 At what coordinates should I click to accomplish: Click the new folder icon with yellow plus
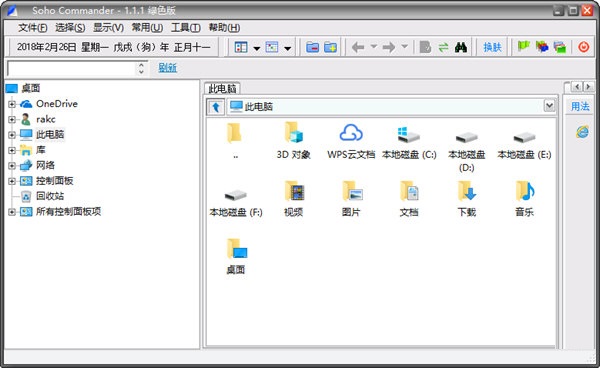click(330, 47)
